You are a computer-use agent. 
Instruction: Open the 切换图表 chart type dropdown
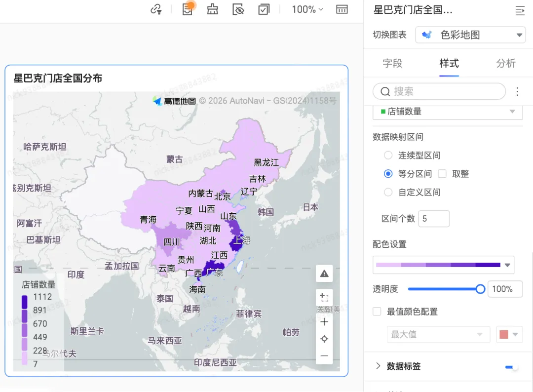tap(470, 35)
